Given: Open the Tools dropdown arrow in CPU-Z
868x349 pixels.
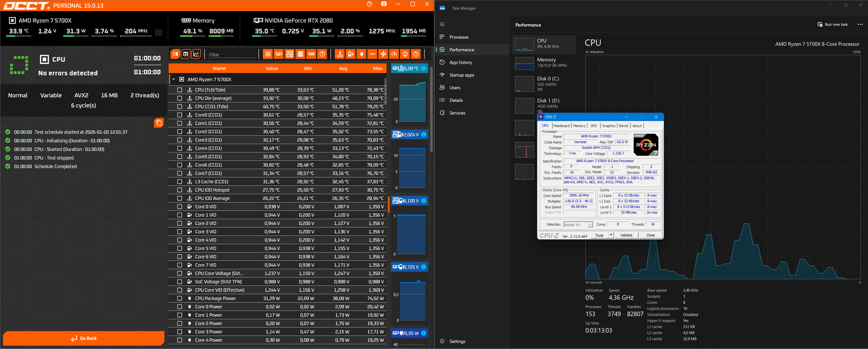Looking at the screenshot, I should click(611, 235).
